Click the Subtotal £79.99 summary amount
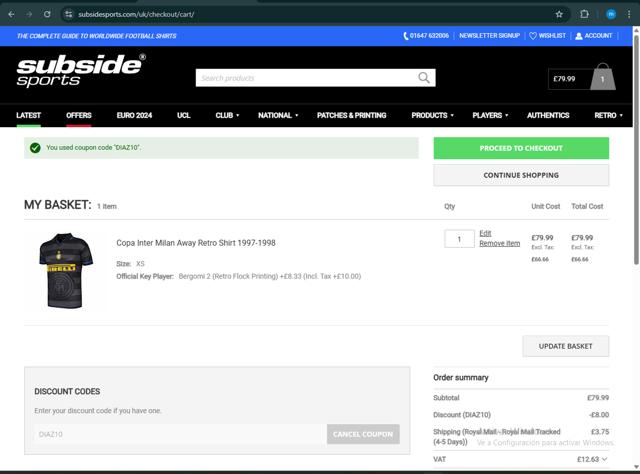 (x=598, y=398)
